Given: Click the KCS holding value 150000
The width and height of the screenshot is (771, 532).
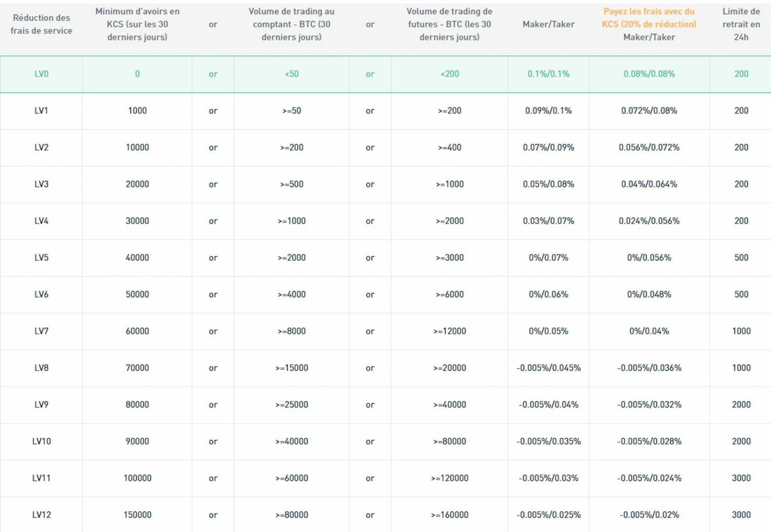Looking at the screenshot, I should point(137,515).
